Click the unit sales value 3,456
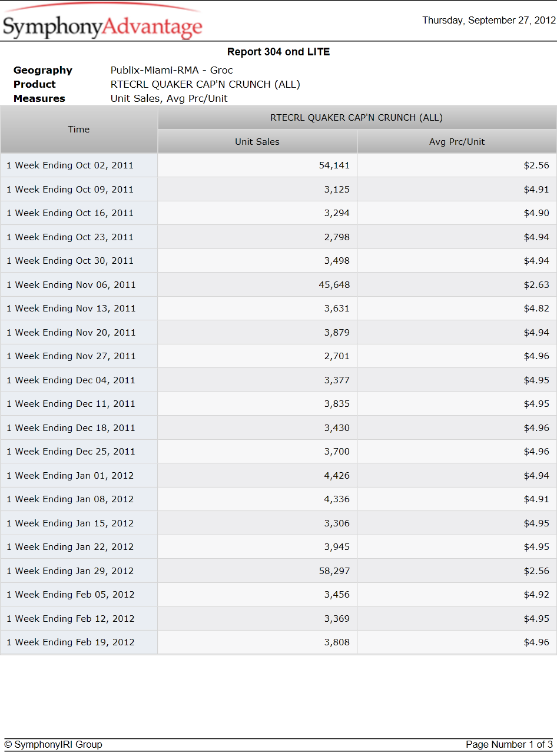 (337, 595)
